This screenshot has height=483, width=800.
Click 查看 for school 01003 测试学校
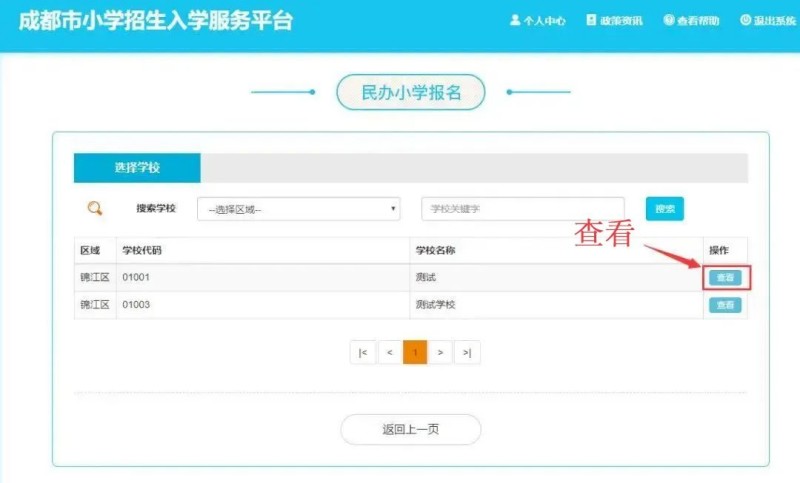click(x=725, y=305)
